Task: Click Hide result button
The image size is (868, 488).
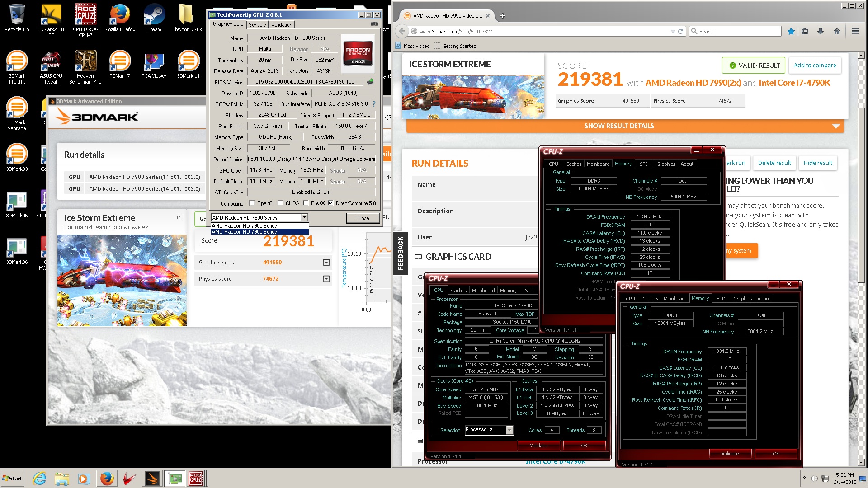Action: pos(818,163)
